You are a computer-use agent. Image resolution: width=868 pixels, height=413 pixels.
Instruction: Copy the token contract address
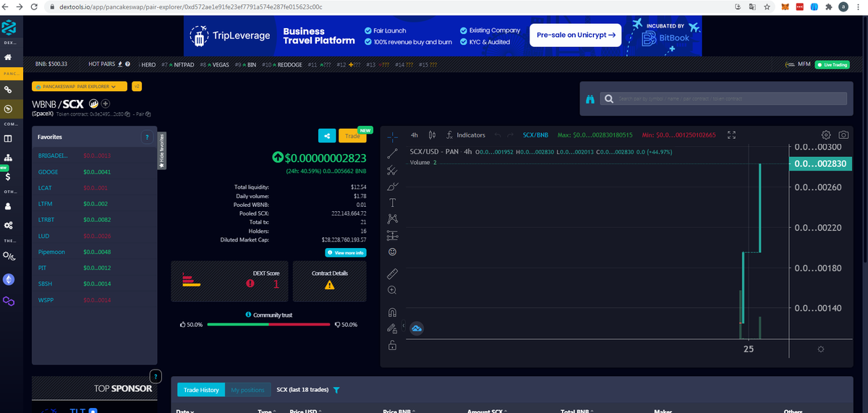point(129,114)
